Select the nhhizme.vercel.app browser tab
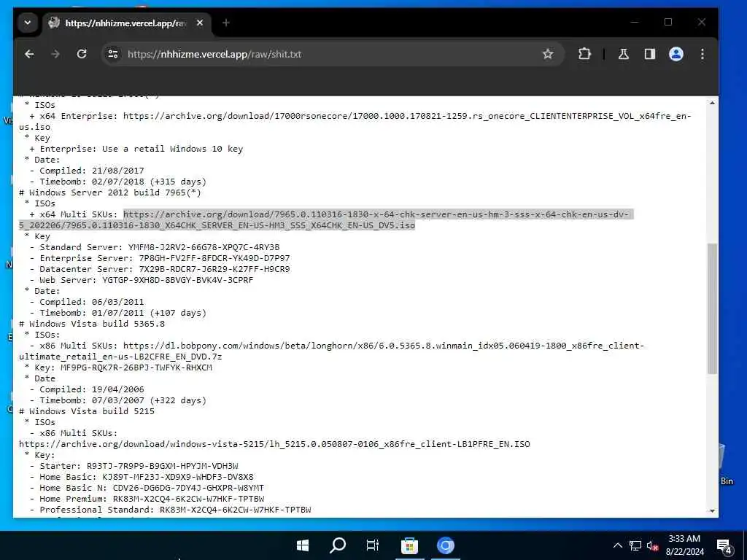Screen dimensions: 747x560 pyautogui.click(x=128, y=23)
